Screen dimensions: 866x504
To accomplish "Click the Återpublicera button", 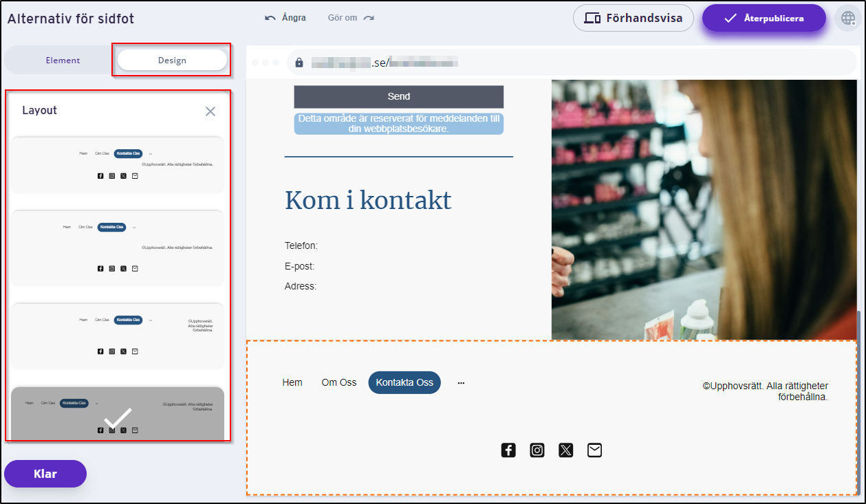I will [764, 19].
